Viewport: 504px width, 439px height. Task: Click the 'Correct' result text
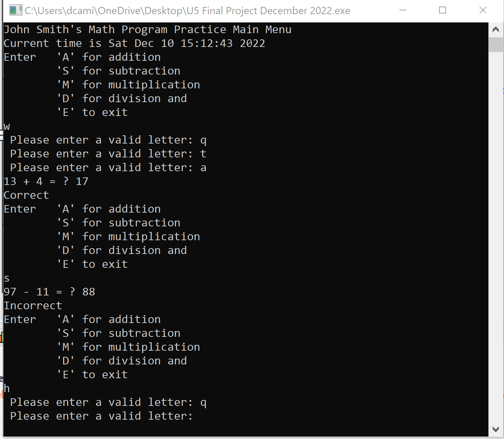[x=26, y=195]
